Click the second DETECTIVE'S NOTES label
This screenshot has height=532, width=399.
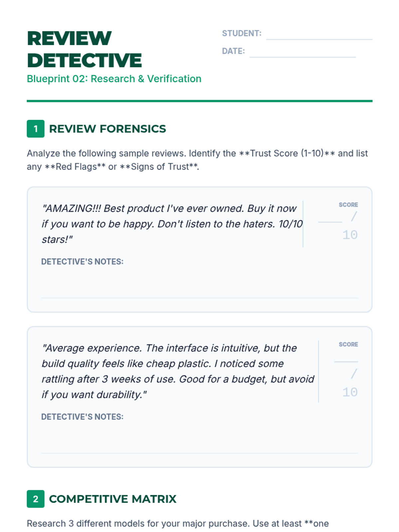click(82, 417)
